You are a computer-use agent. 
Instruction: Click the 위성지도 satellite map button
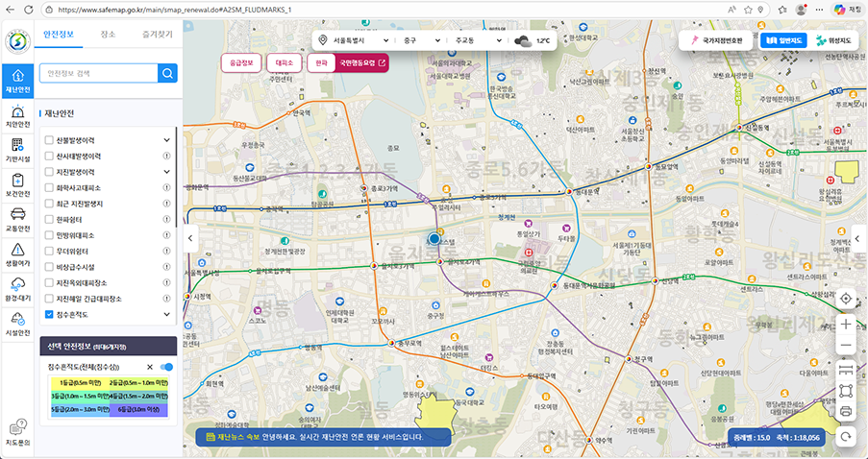[x=832, y=41]
